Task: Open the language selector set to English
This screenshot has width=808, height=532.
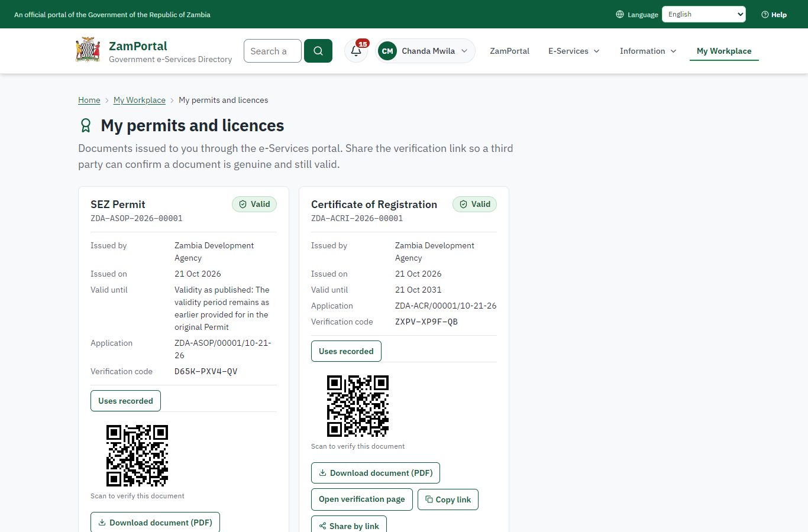Action: tap(704, 14)
